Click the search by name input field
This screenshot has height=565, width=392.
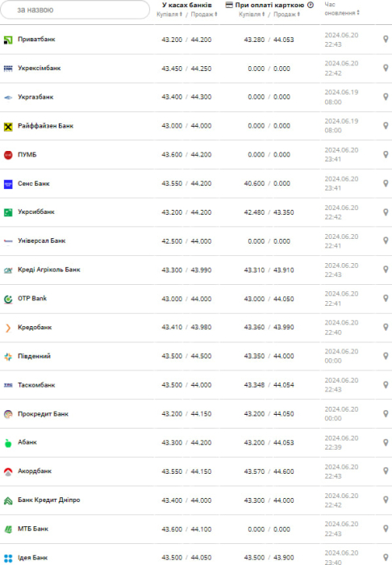tap(75, 10)
